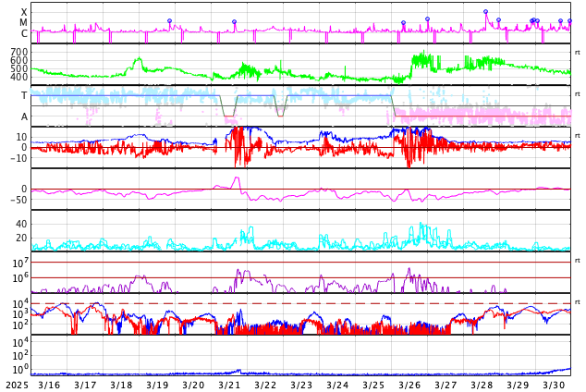Click the T label on the sector panel
This screenshot has height=392, width=586.
click(24, 95)
